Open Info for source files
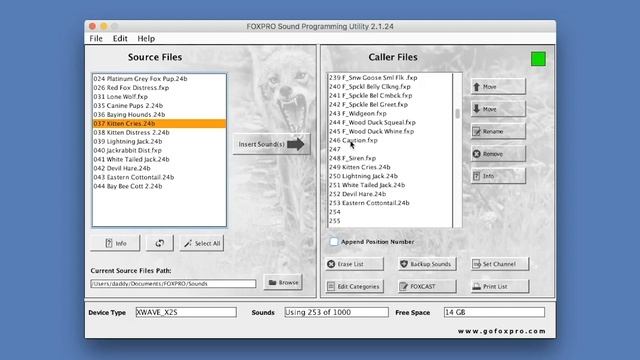This screenshot has width=640, height=360. coord(116,243)
